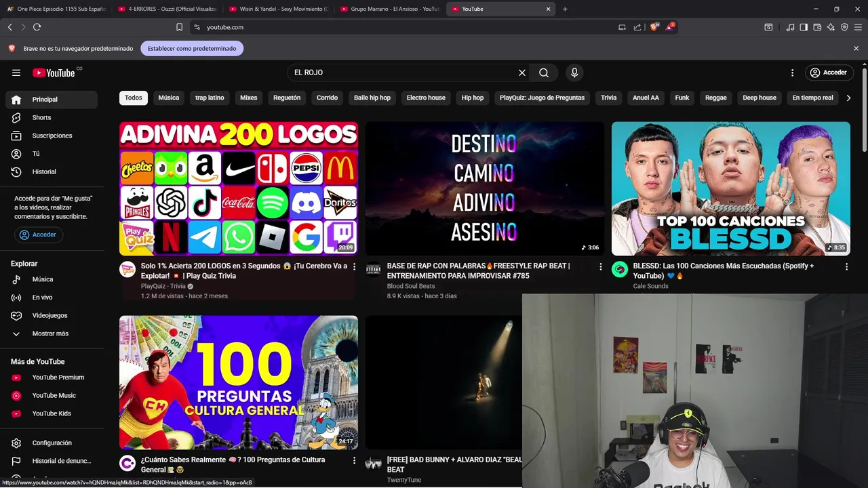Open Historial in sidebar
The height and width of the screenshot is (488, 868).
(52, 171)
